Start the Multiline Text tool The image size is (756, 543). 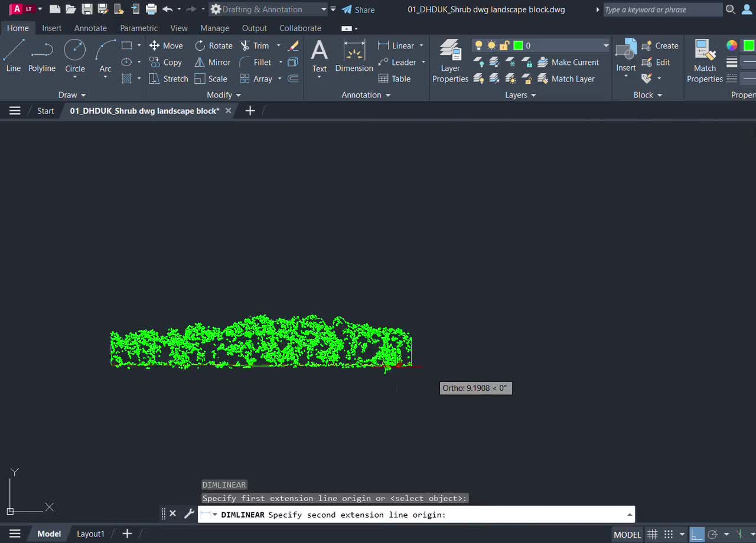(x=319, y=56)
